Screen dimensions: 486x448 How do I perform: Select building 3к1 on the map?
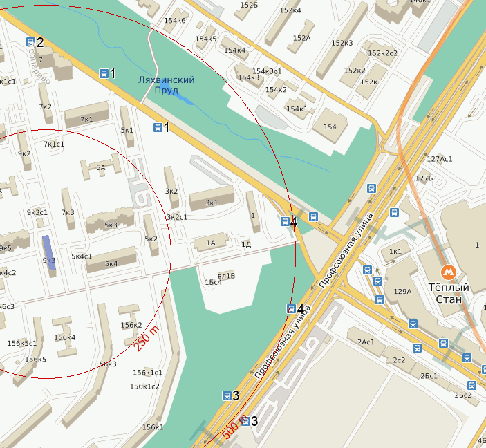(x=212, y=198)
